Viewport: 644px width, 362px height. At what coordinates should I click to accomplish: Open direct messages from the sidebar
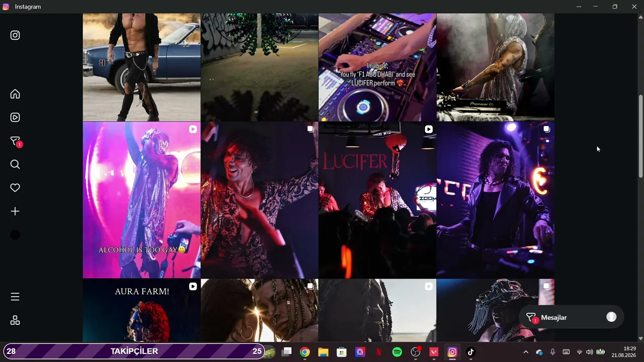pos(16,141)
